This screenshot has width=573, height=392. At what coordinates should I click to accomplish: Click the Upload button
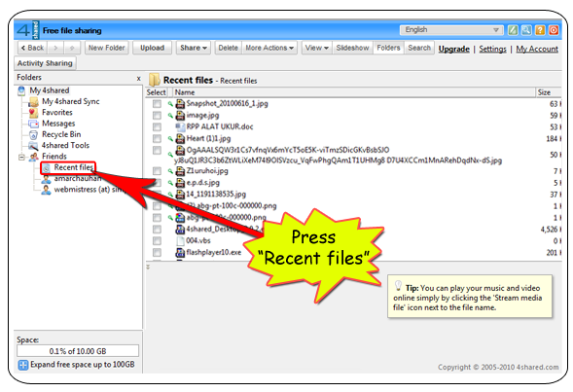[x=152, y=48]
